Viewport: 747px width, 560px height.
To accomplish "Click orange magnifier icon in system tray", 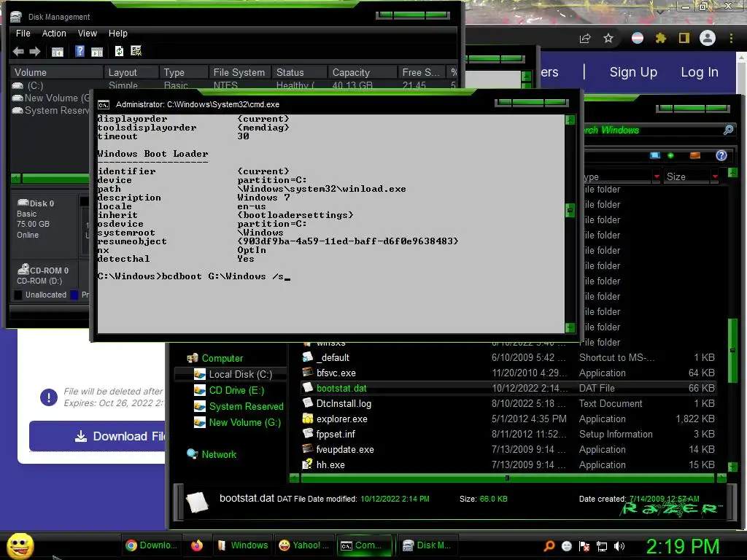I will pos(549,546).
